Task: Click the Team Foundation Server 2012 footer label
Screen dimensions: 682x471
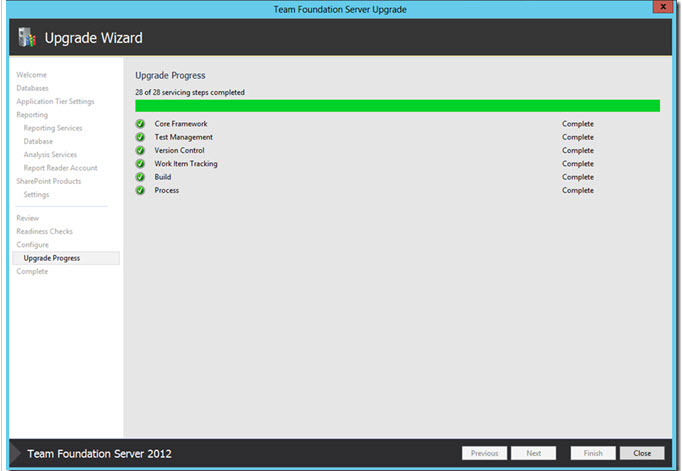Action: tap(99, 454)
